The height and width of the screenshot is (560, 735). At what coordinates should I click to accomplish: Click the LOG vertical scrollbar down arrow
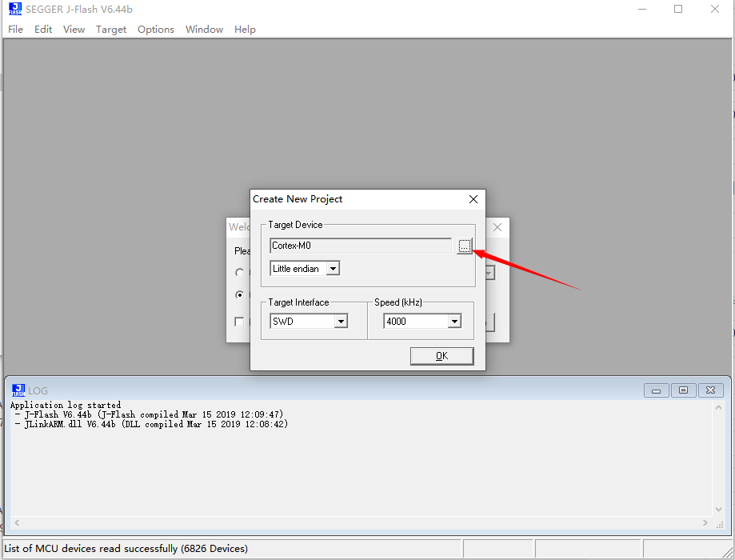point(718,510)
